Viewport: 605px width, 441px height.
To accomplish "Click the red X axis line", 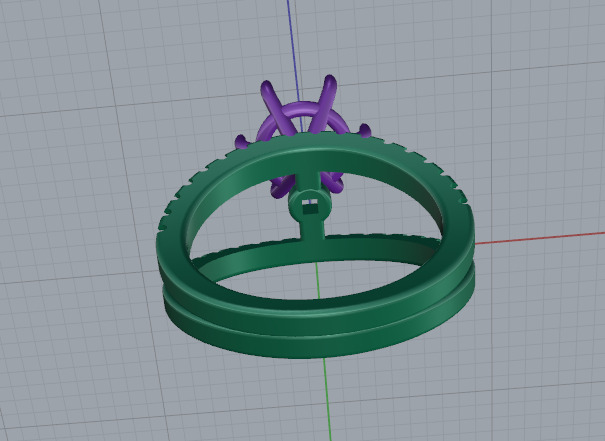I will pyautogui.click(x=539, y=238).
